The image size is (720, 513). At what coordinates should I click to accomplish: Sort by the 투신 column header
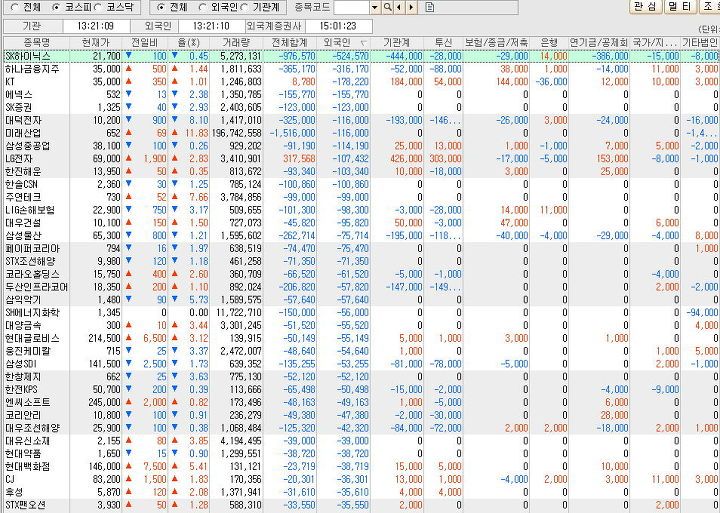click(443, 43)
